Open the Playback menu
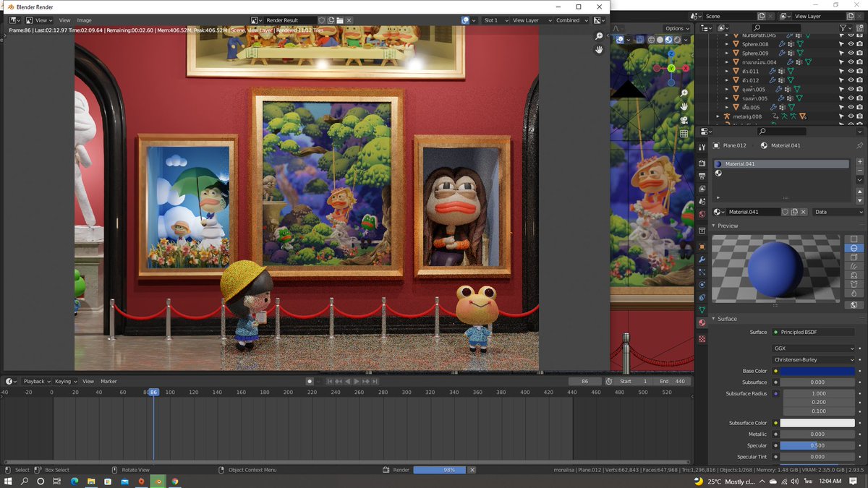 coord(36,381)
